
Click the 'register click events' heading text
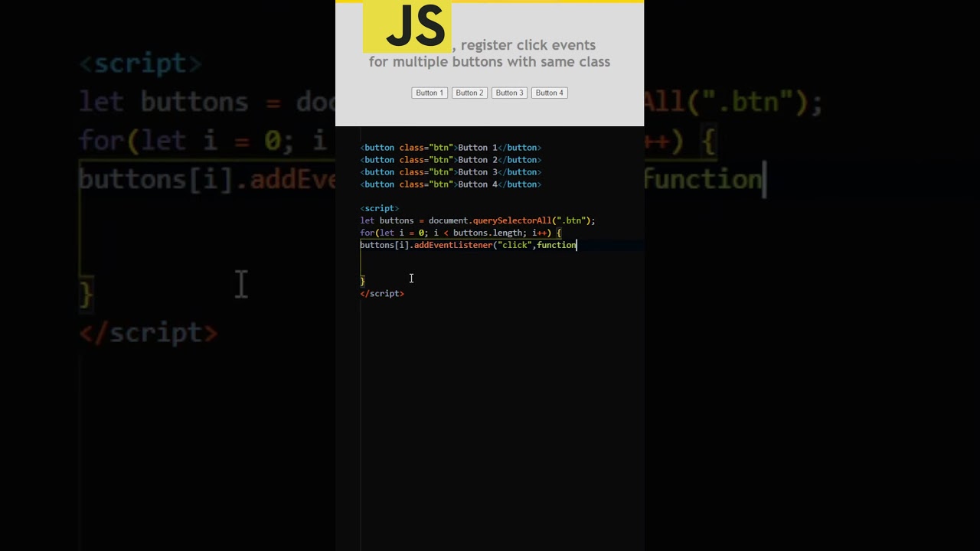point(528,45)
